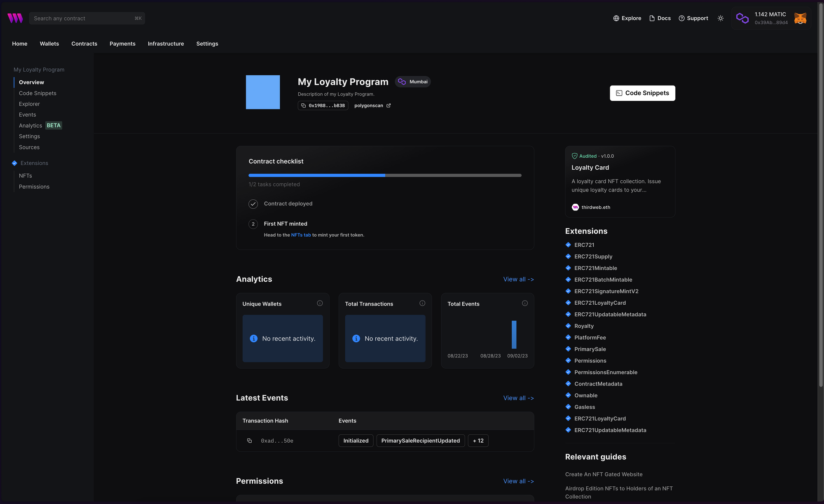Switch to the Contracts navigation tab
824x504 pixels.
pos(84,44)
